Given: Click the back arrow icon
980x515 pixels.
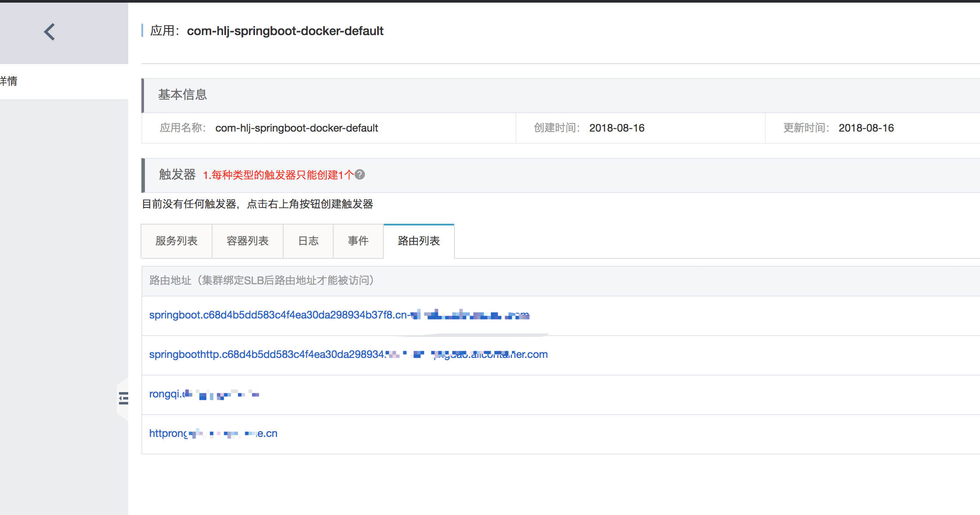Looking at the screenshot, I should point(50,32).
